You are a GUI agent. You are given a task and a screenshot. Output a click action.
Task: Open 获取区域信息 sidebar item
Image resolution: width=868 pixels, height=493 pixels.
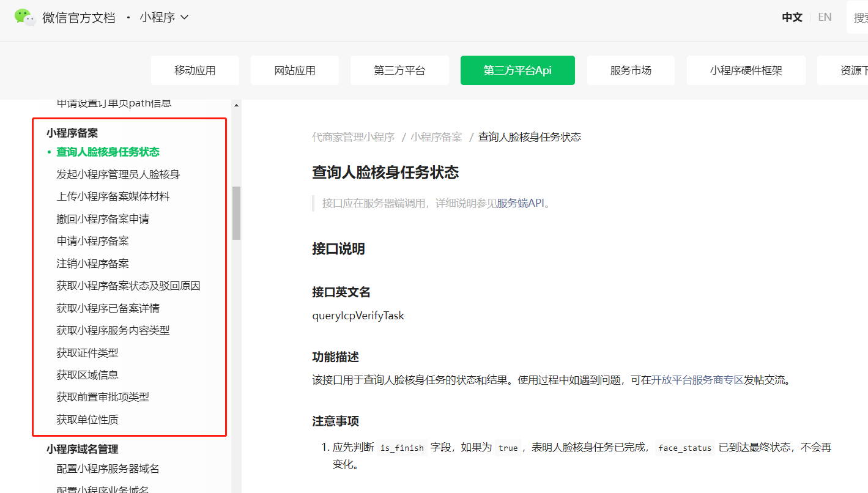[x=87, y=375]
